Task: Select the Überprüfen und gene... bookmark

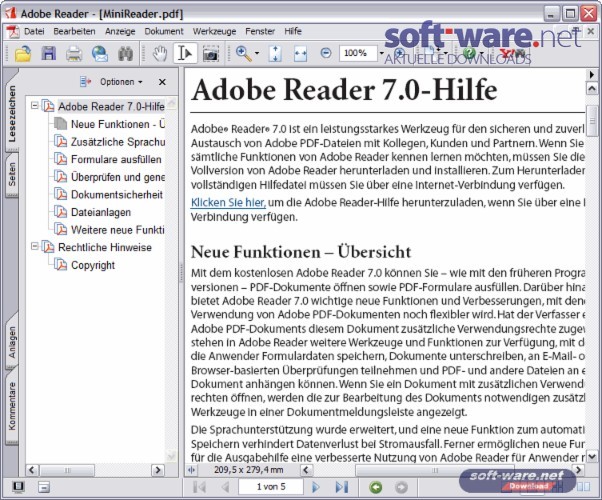Action: pyautogui.click(x=117, y=177)
